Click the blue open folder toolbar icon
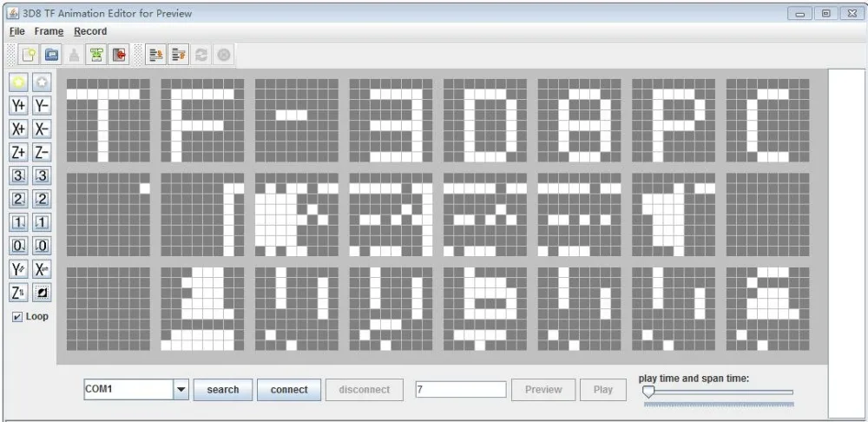 pyautogui.click(x=51, y=55)
